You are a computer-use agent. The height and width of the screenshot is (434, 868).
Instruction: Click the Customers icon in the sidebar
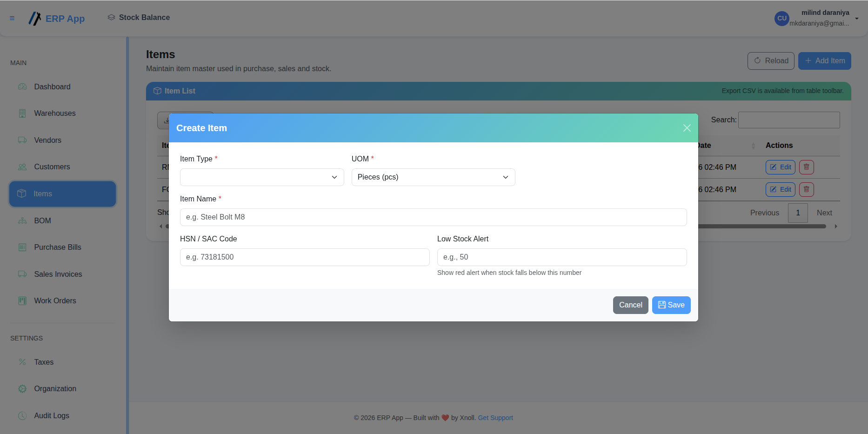pyautogui.click(x=22, y=167)
